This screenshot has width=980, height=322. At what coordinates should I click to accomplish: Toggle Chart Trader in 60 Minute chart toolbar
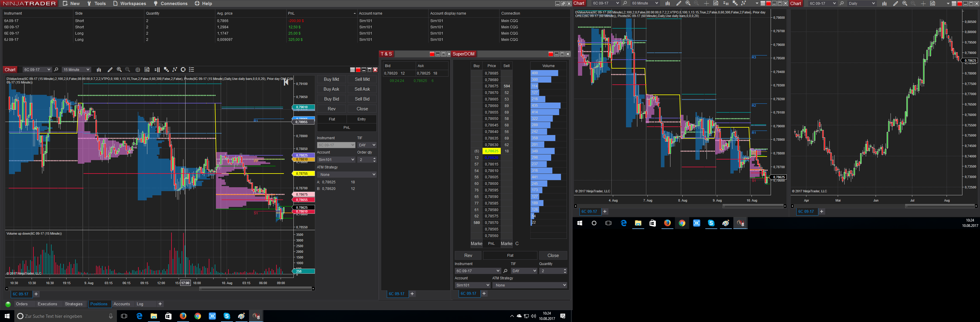point(726,3)
